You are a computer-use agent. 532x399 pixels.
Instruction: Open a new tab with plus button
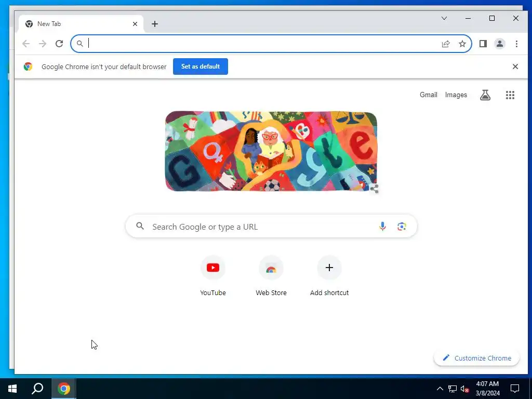155,24
